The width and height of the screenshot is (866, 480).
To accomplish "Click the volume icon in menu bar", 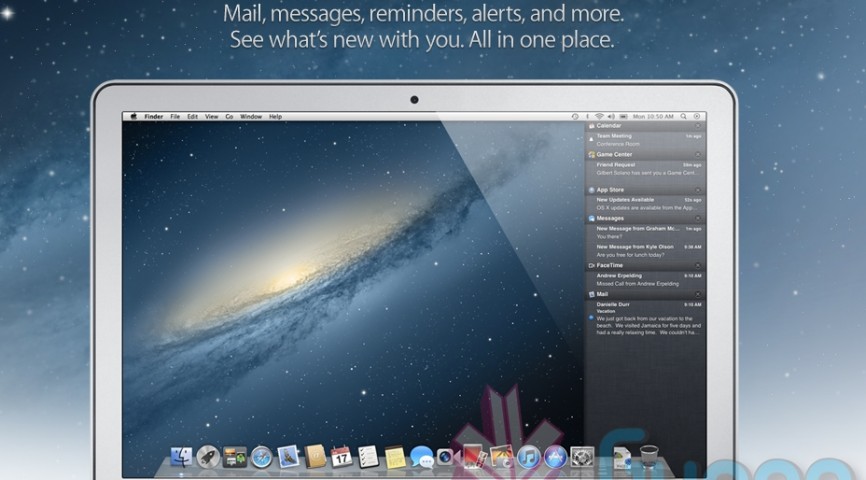I will [x=611, y=116].
